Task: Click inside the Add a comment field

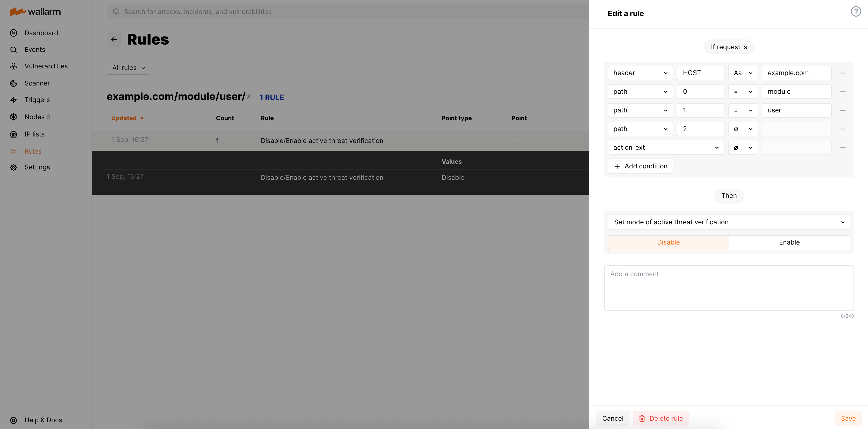Action: tap(729, 288)
